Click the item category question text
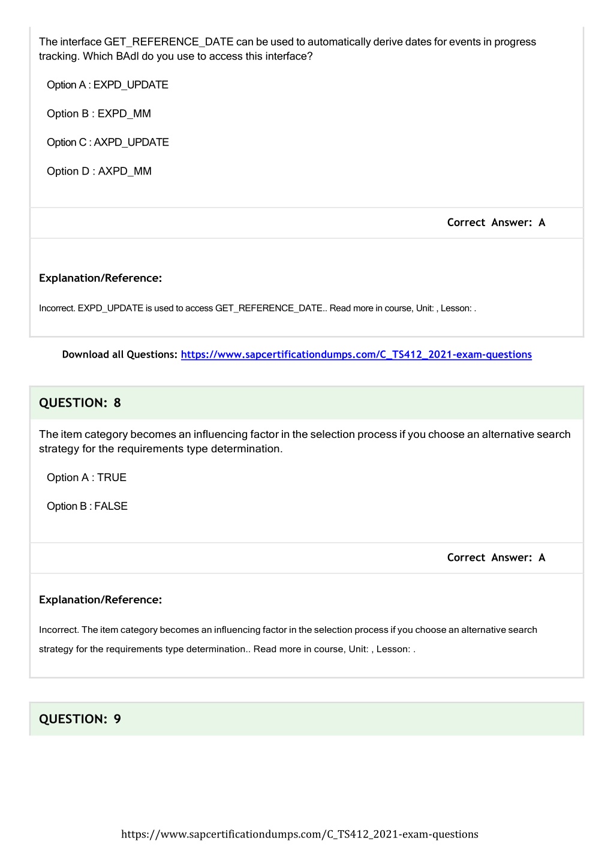This screenshot has width=614, height=868. click(305, 441)
